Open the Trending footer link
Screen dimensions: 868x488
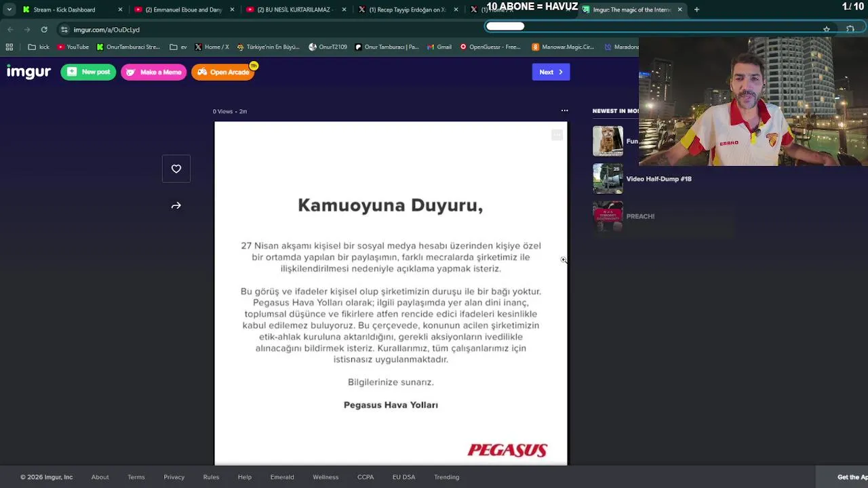pyautogui.click(x=447, y=477)
